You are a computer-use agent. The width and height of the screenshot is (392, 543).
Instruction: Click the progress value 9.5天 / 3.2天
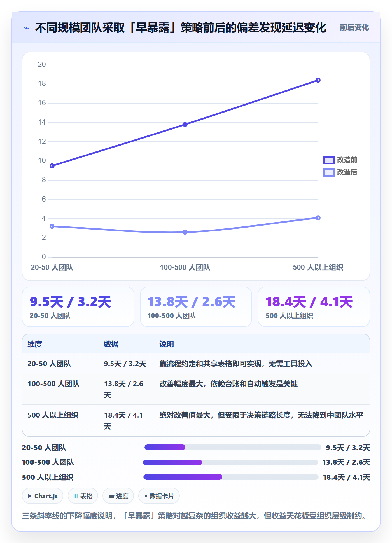(348, 448)
